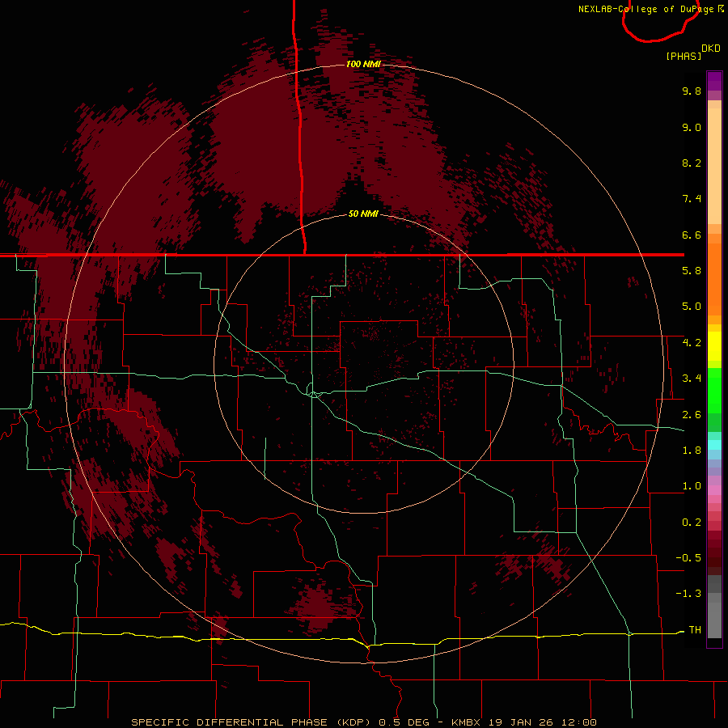
Task: Click the 100 NMI range ring label
Action: [x=363, y=64]
